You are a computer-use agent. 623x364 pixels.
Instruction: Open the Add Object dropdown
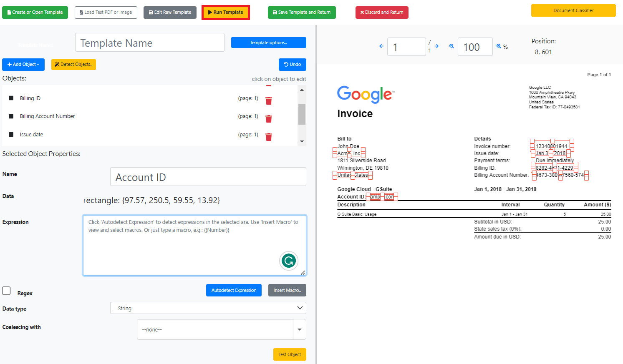(23, 65)
